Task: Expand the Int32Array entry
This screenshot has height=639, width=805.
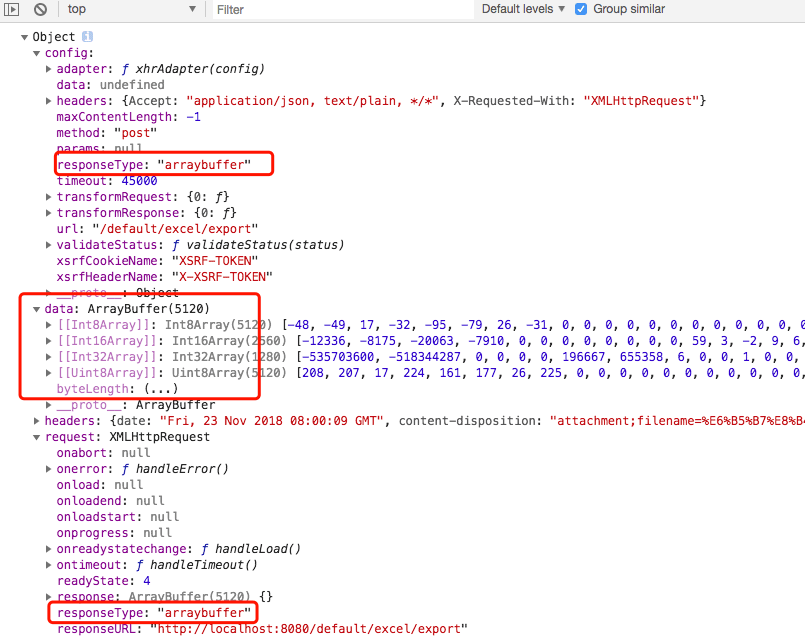Action: [x=48, y=357]
